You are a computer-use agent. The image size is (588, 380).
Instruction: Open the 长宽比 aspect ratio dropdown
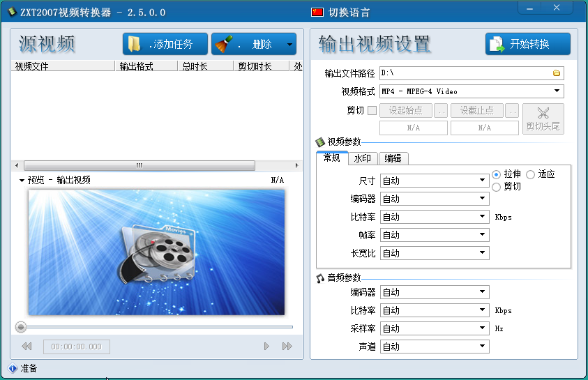coord(435,253)
